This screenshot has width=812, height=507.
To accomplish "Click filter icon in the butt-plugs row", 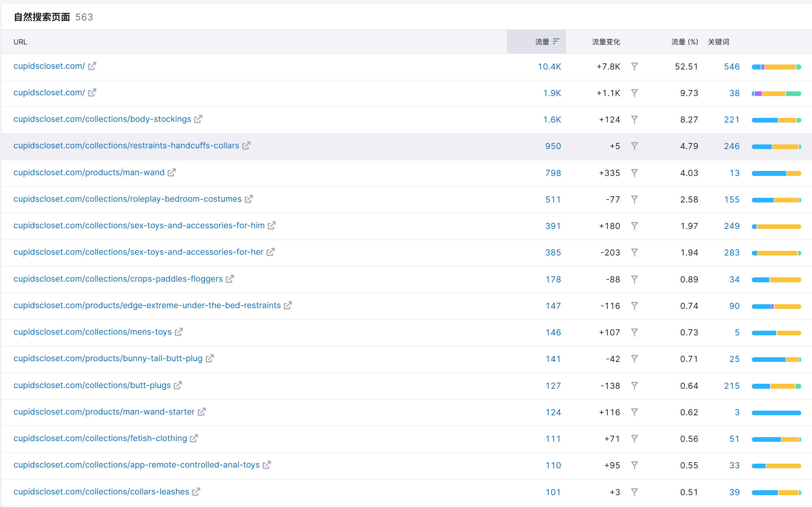I will coord(635,386).
